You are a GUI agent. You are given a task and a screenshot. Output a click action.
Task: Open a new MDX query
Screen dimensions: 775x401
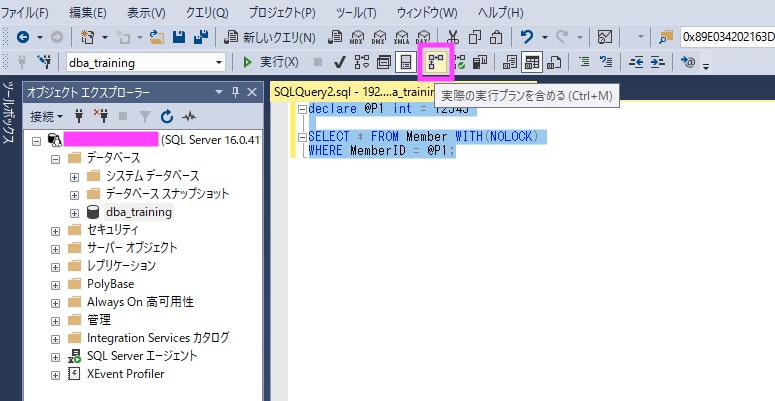(x=357, y=37)
